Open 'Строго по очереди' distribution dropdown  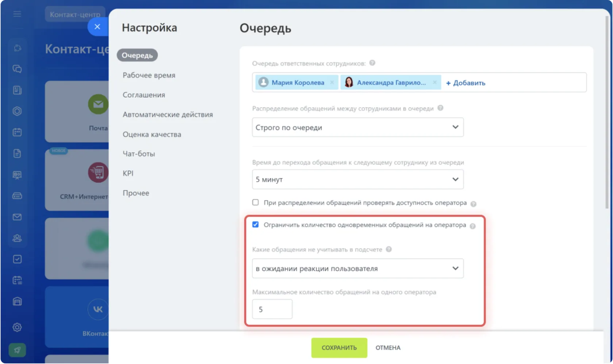(358, 127)
